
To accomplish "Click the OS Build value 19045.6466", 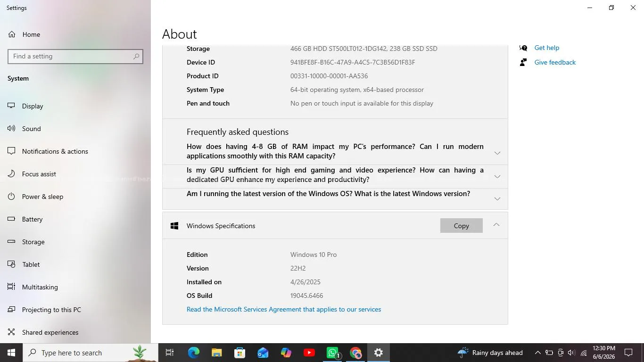I will (306, 296).
